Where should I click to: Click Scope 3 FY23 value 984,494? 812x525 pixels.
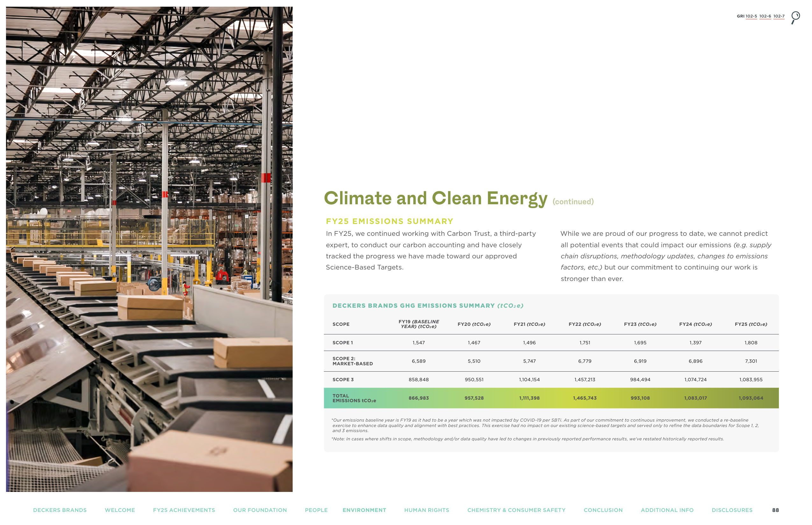coord(640,379)
